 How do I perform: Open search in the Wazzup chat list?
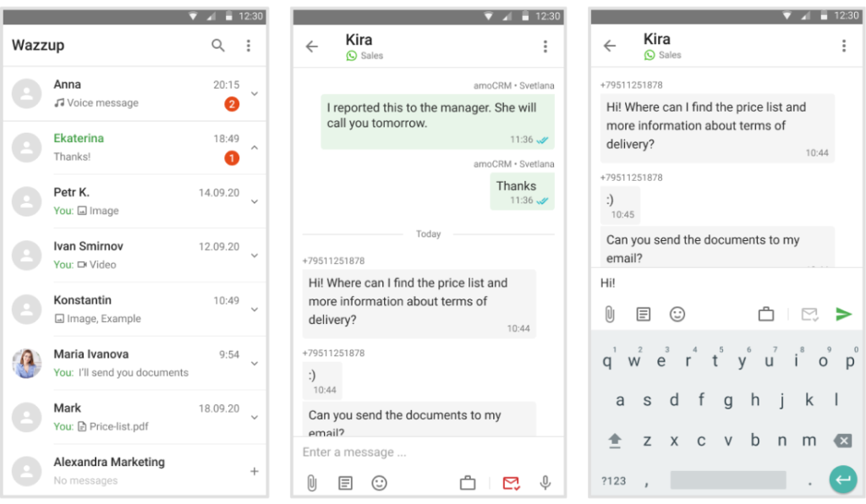point(217,45)
